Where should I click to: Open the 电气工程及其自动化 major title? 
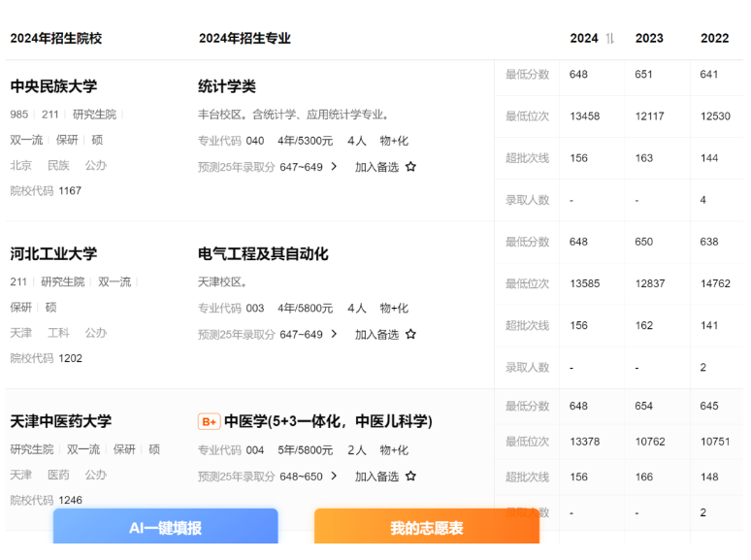click(263, 254)
